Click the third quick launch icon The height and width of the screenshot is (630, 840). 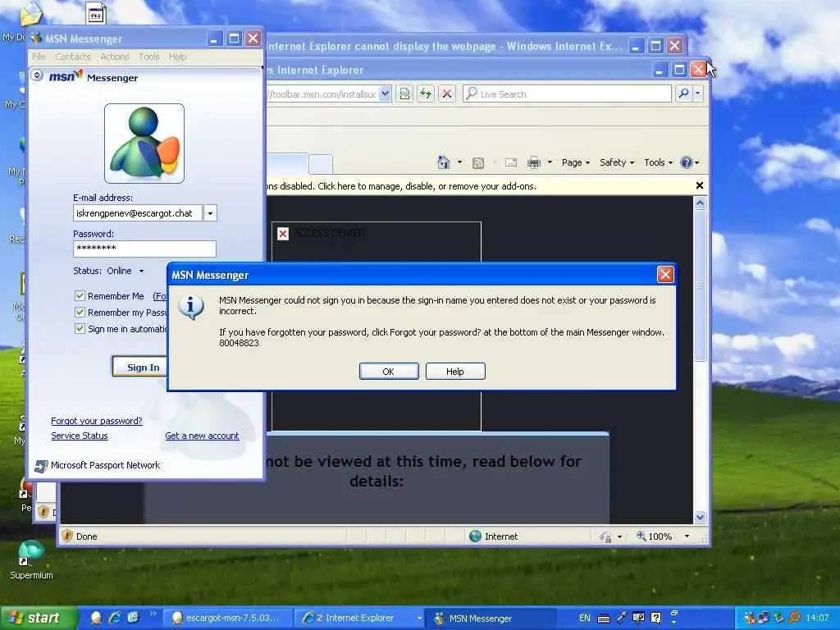pyautogui.click(x=133, y=618)
